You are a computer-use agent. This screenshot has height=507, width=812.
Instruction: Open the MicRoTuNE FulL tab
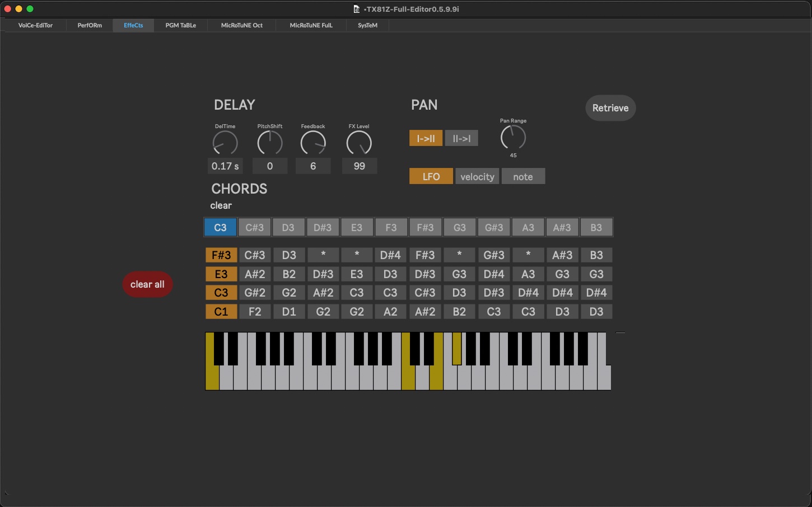click(x=311, y=25)
